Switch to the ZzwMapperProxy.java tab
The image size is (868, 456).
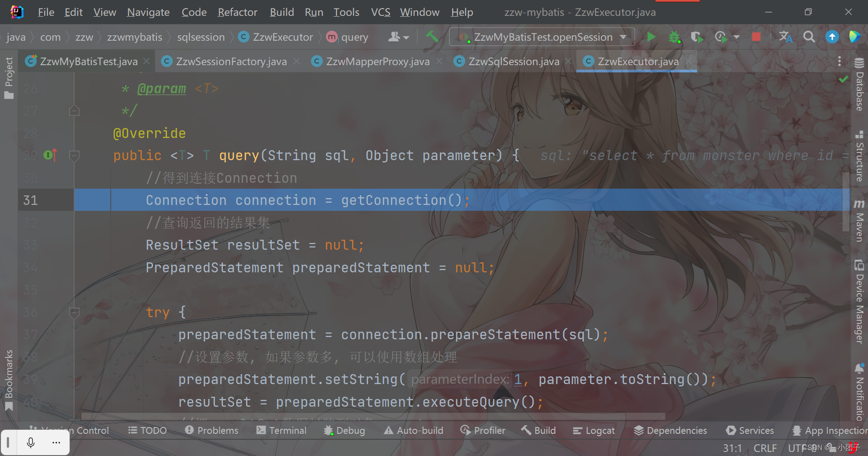(x=378, y=61)
